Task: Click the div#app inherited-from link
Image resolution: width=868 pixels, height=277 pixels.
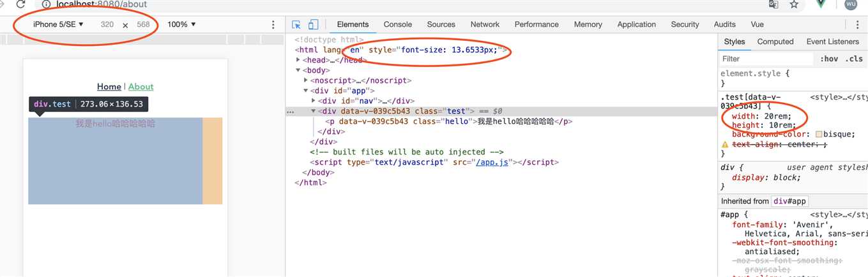Action: (791, 201)
